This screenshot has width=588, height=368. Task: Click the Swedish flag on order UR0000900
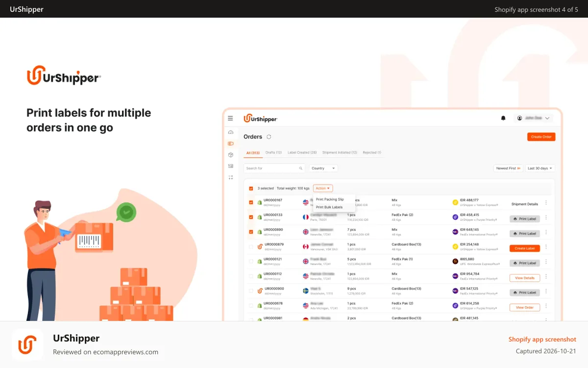[306, 290]
